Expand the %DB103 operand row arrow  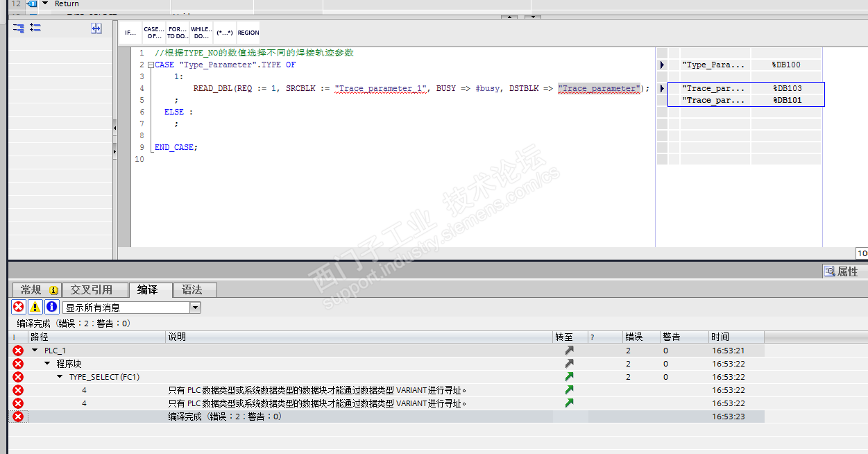coord(662,88)
